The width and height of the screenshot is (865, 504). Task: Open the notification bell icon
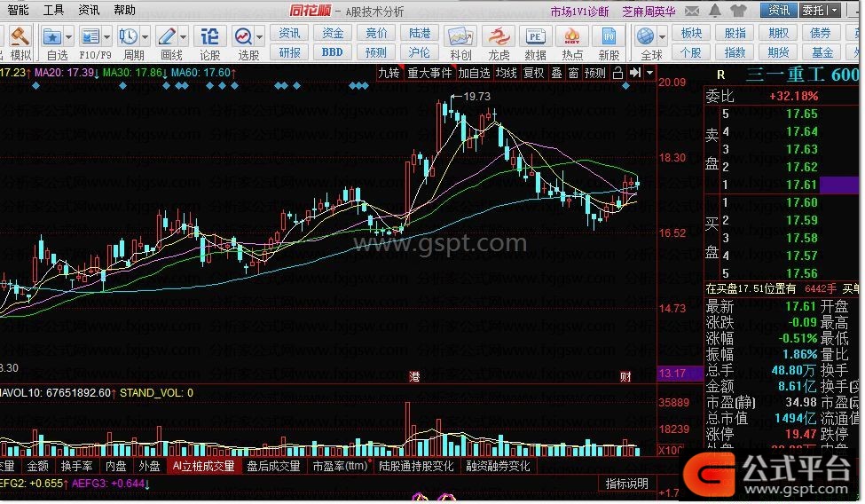tap(715, 10)
